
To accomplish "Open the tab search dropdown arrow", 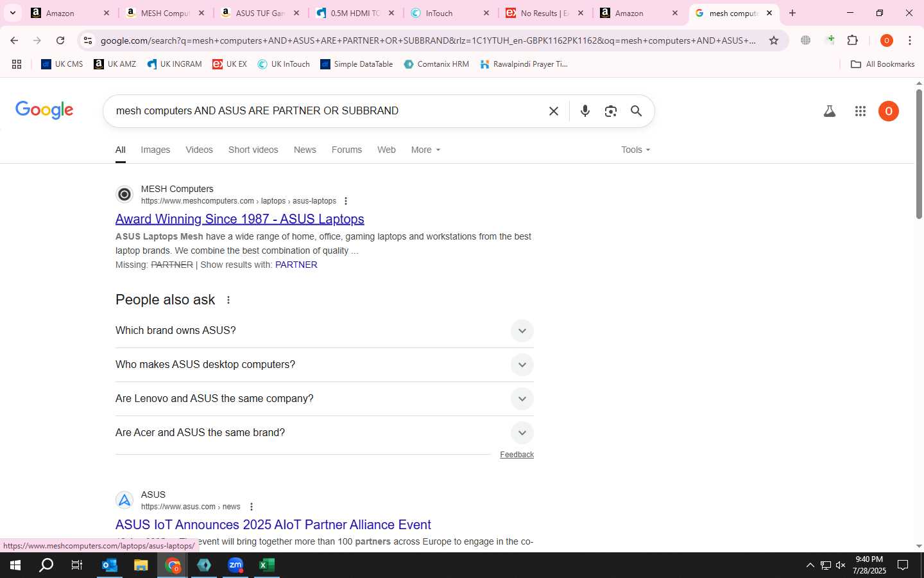I will (x=12, y=13).
